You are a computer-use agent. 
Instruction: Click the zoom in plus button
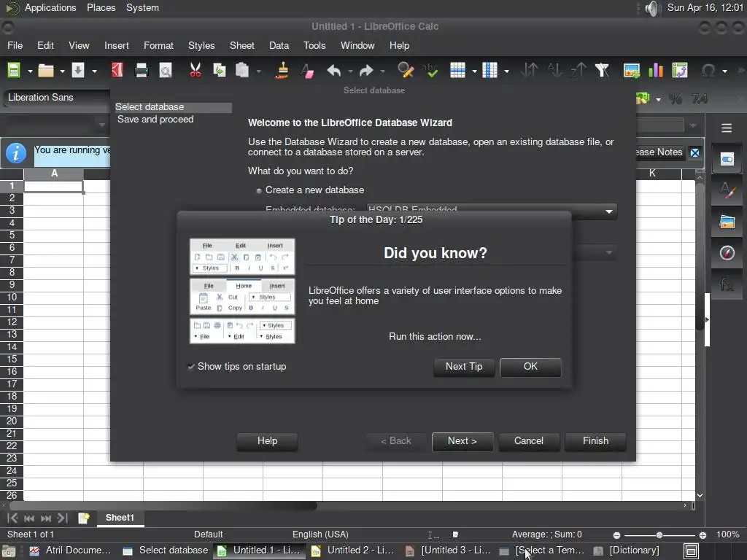703,535
